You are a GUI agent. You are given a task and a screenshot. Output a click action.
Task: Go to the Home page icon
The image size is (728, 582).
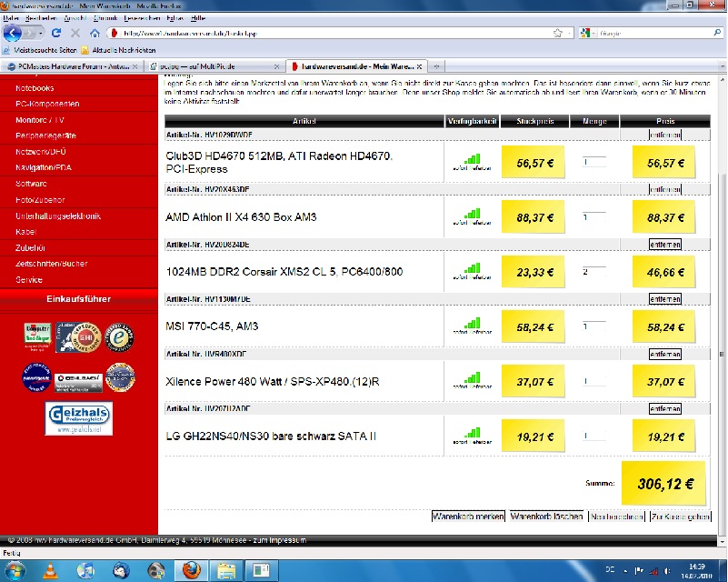(x=95, y=33)
